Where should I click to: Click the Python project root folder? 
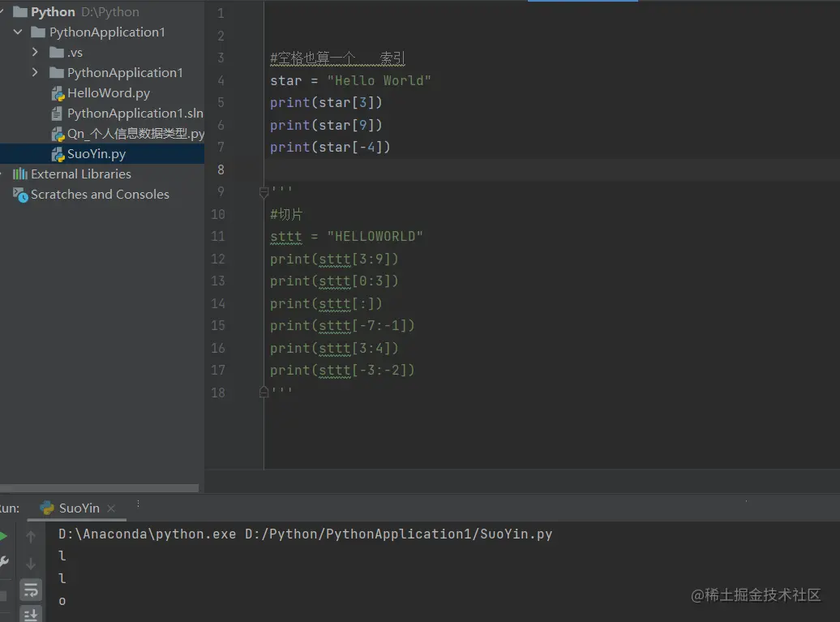[x=53, y=12]
